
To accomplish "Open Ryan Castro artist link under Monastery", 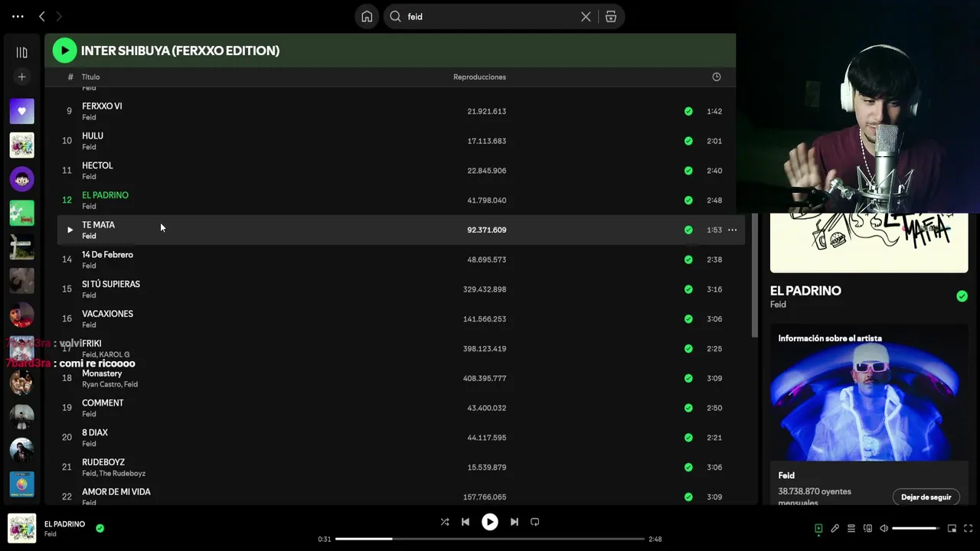I will pos(101,384).
